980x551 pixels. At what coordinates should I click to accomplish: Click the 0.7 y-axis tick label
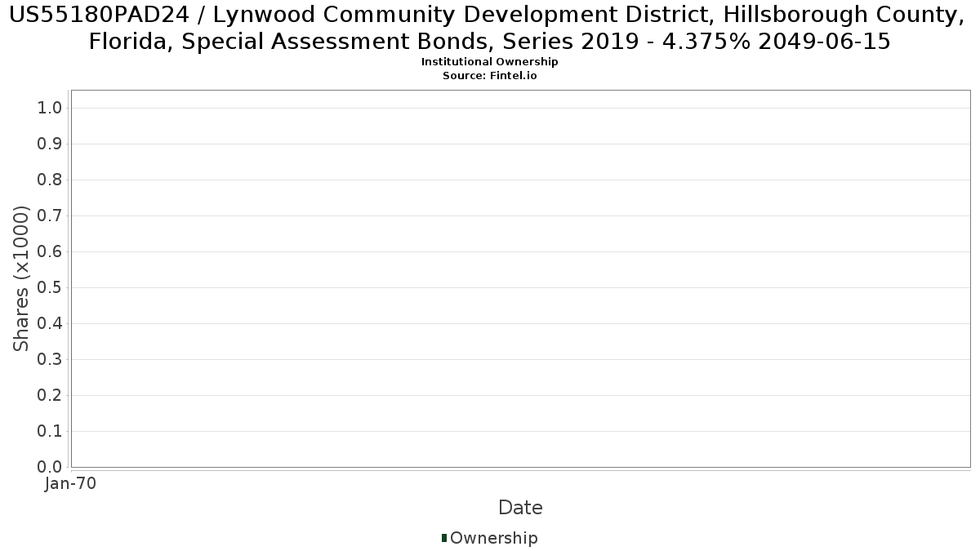50,216
